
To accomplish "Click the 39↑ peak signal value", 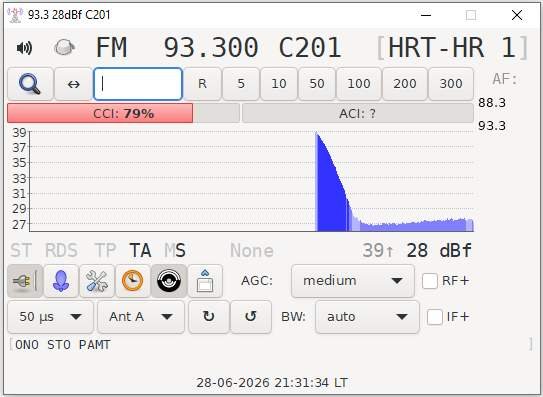I will tap(378, 250).
